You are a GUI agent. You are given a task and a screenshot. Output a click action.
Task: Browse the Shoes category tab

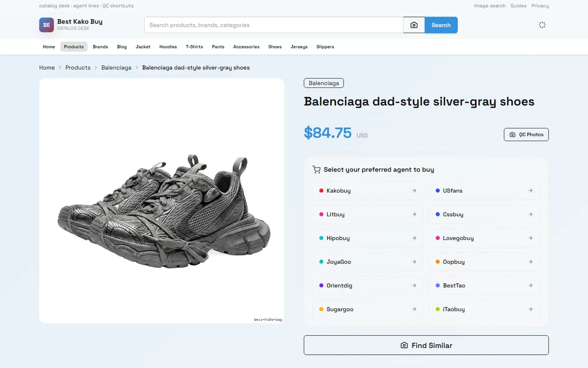[275, 46]
